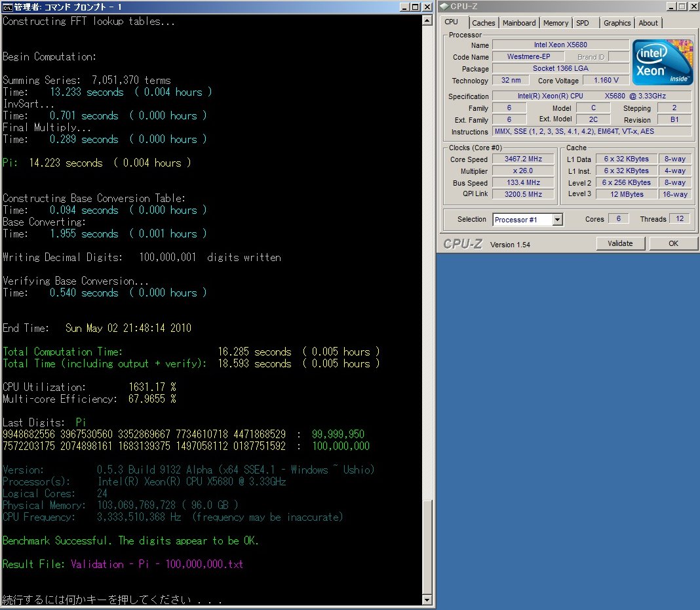Image resolution: width=700 pixels, height=610 pixels.
Task: Maximize the Command Prompt window
Action: pos(416,7)
